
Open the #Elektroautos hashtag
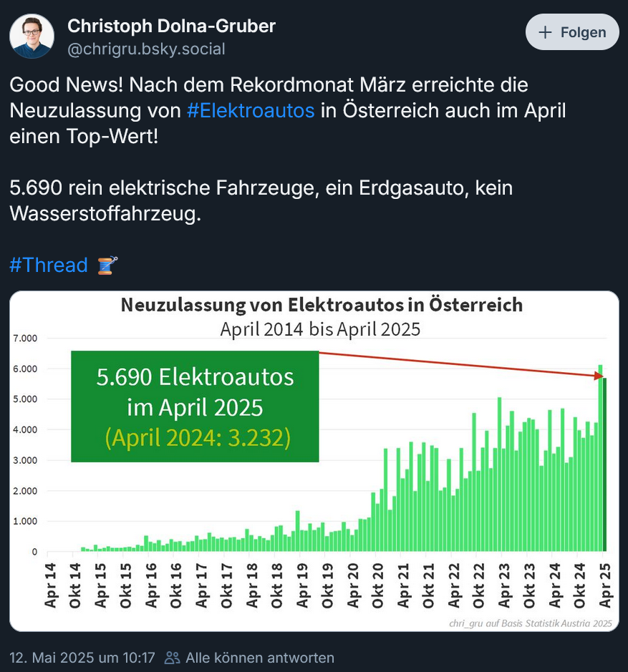pyautogui.click(x=251, y=110)
